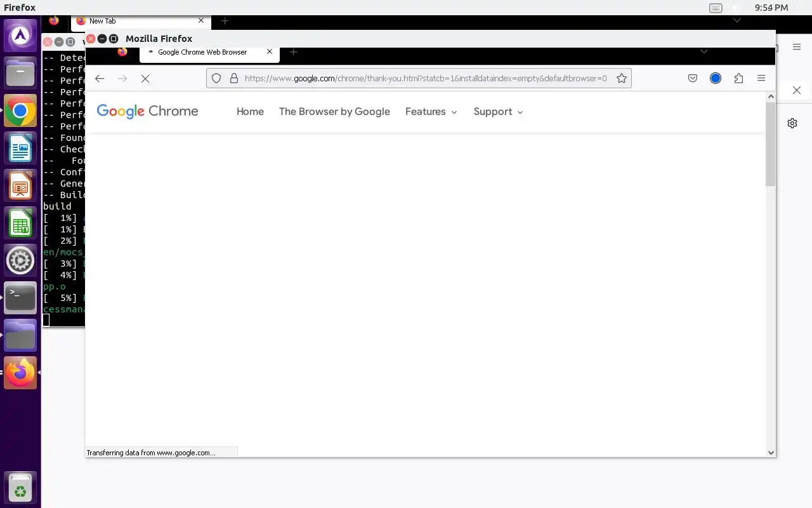Open the Extensions puzzle icon

click(738, 78)
